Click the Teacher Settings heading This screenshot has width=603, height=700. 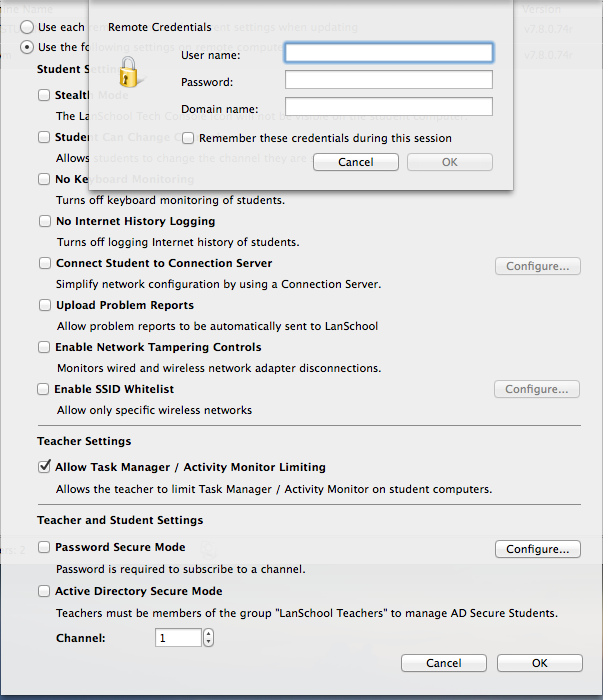pyautogui.click(x=84, y=441)
